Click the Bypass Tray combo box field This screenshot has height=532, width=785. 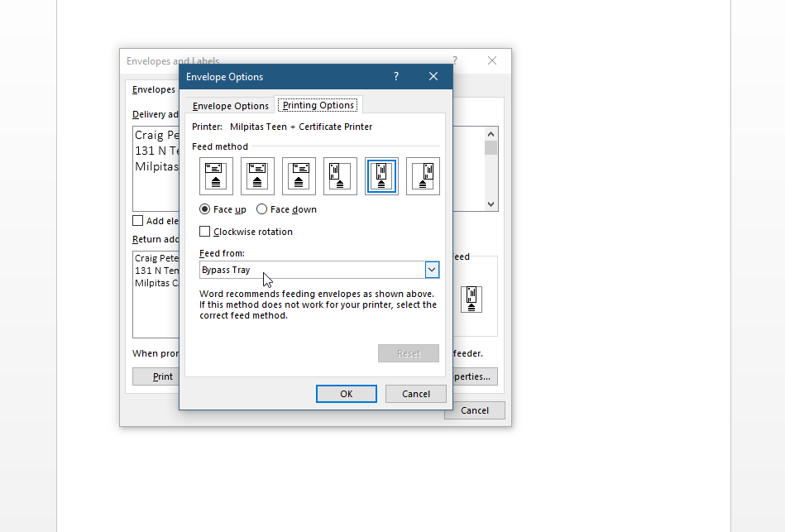(311, 270)
